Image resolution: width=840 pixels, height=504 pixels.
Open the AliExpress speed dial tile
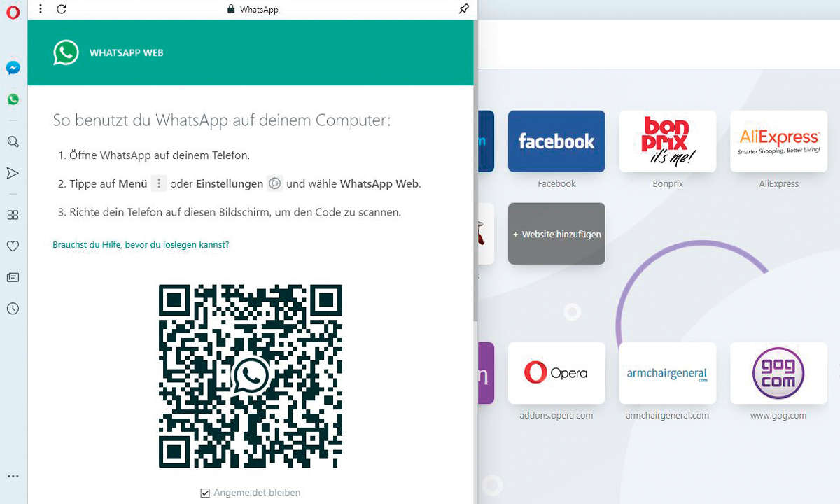click(x=778, y=141)
